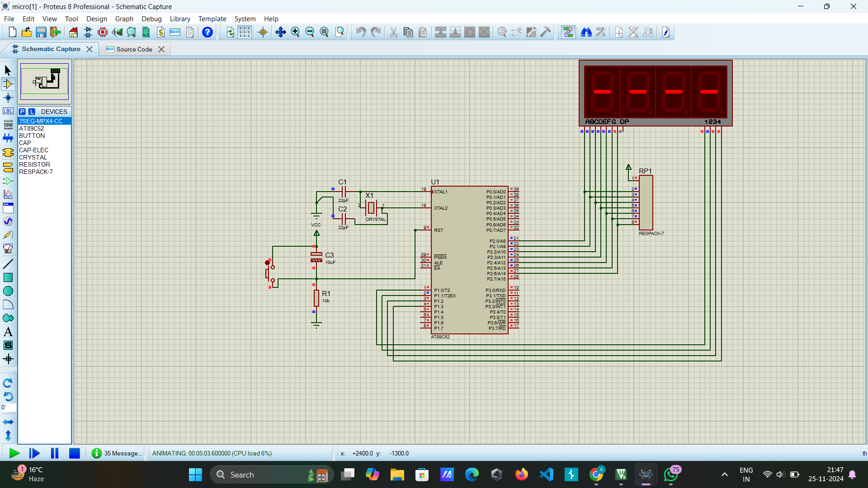
Task: Select the 2D Text Graphics tool
Action: click(x=8, y=332)
